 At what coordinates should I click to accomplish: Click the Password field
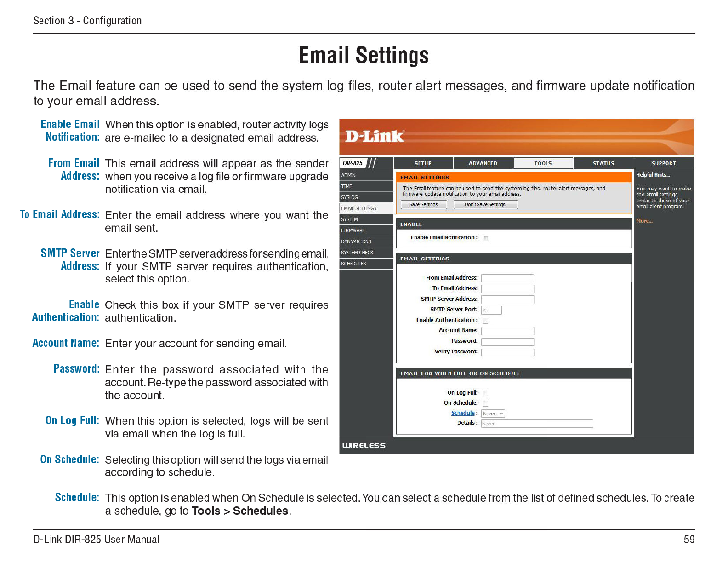(x=507, y=341)
